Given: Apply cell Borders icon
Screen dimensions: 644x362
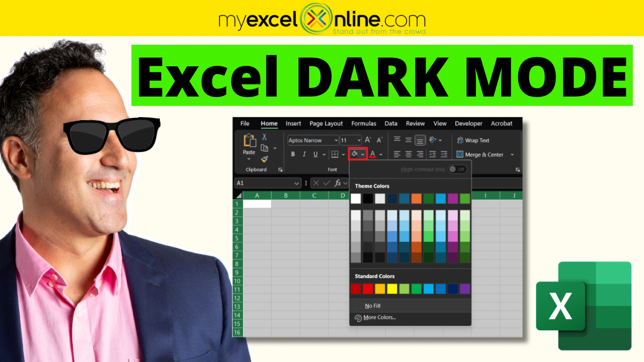Looking at the screenshot, I should click(335, 154).
